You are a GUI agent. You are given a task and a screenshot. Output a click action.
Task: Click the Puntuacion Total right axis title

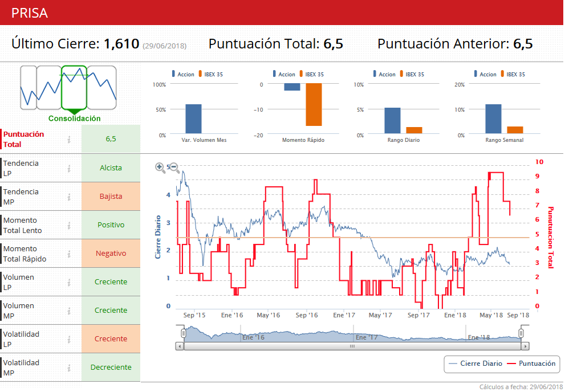[x=550, y=238]
